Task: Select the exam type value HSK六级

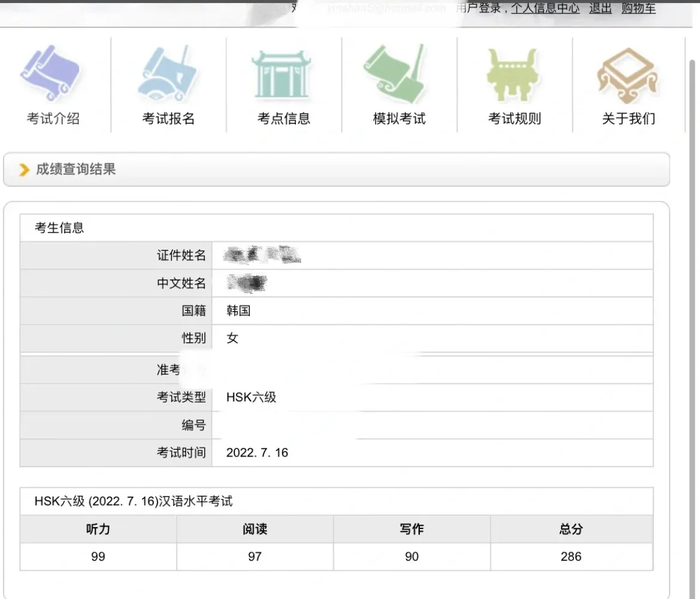Action: point(251,397)
